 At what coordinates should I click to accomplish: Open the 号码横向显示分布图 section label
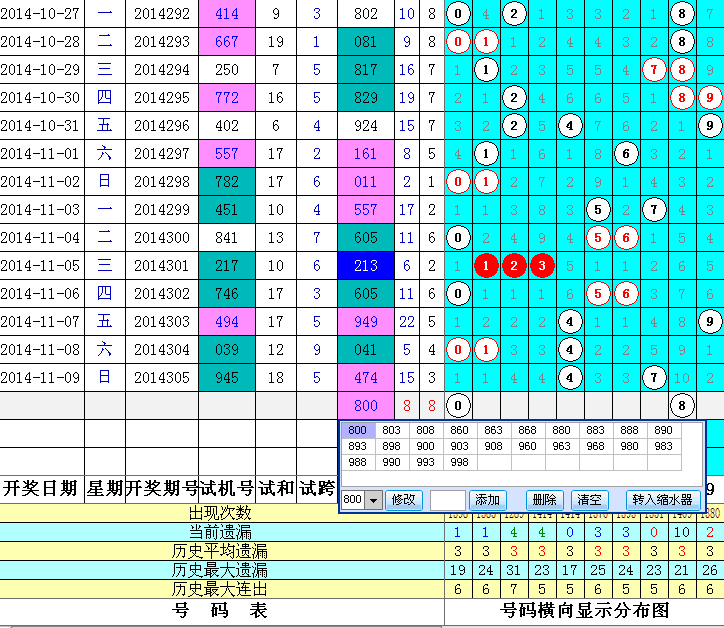click(x=583, y=612)
